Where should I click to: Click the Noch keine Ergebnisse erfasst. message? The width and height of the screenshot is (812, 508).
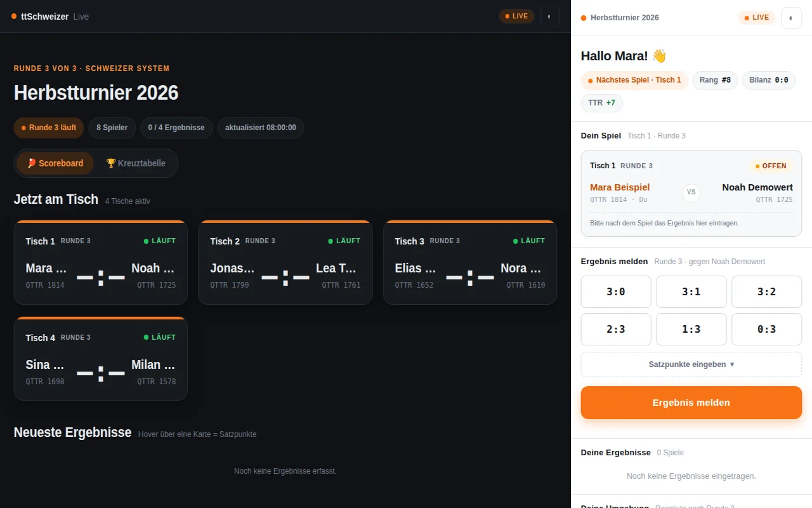click(285, 471)
